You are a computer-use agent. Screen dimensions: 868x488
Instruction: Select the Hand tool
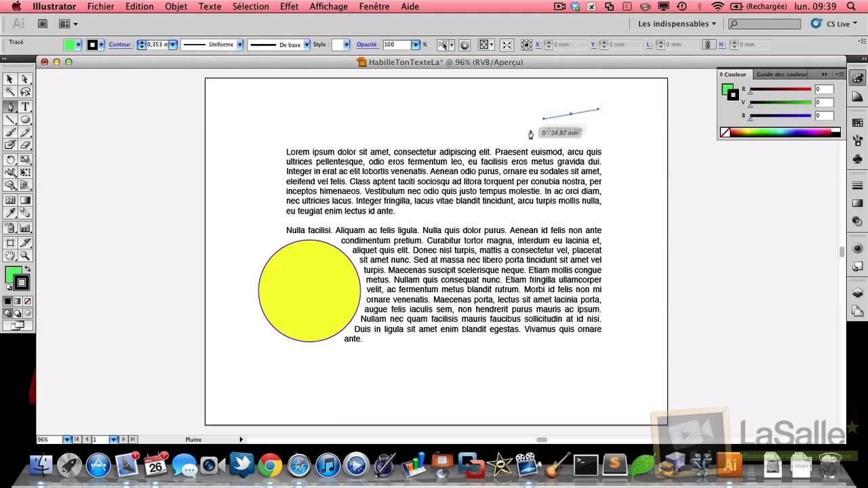tap(10, 256)
